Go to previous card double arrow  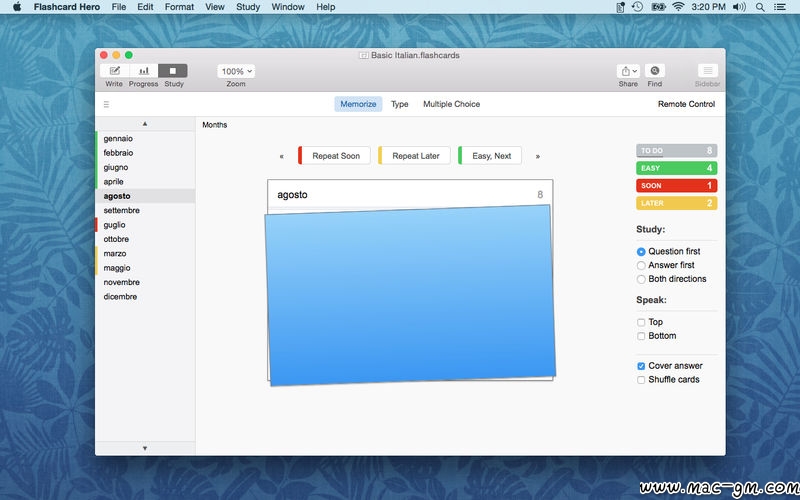pos(282,156)
